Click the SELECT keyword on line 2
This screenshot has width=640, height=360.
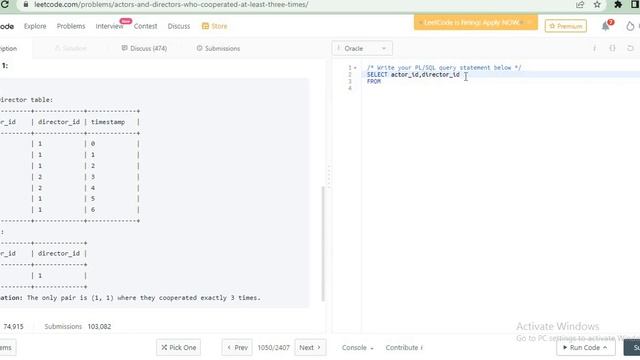tap(377, 75)
